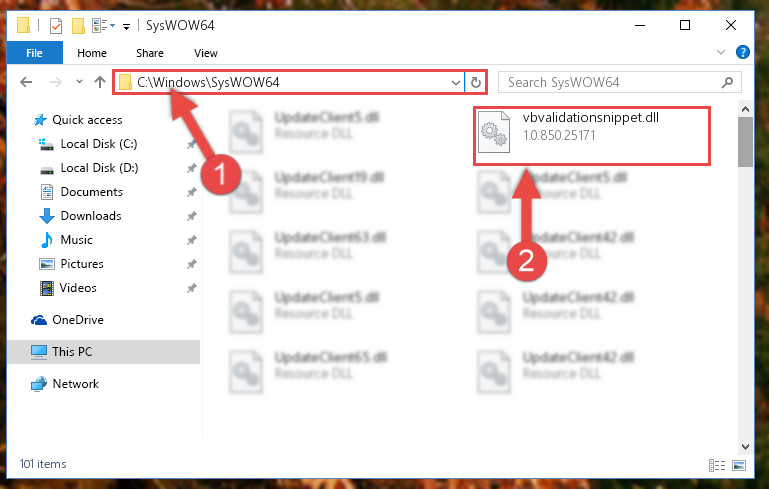This screenshot has height=489, width=769.
Task: Open recent locations dropdown arrow
Action: click(x=79, y=82)
